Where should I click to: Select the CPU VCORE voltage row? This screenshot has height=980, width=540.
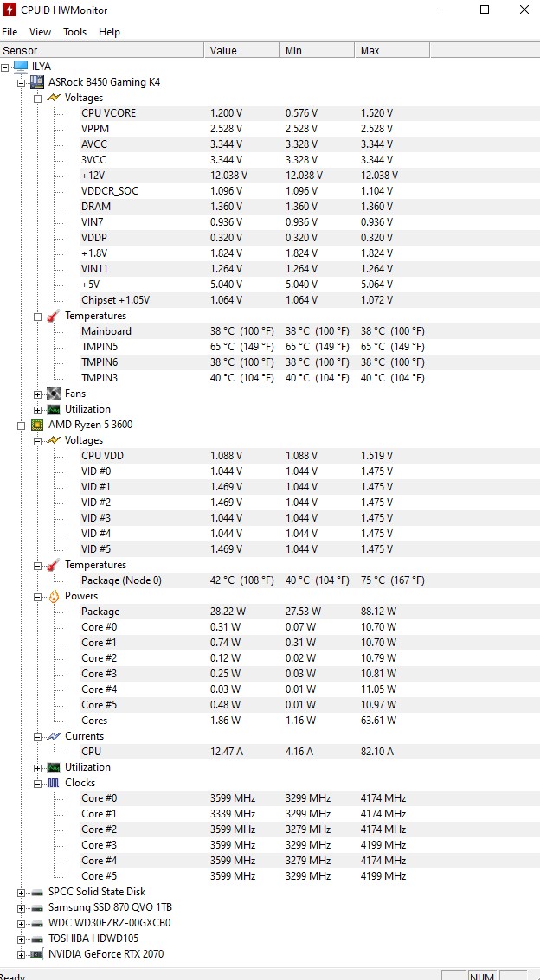[108, 113]
